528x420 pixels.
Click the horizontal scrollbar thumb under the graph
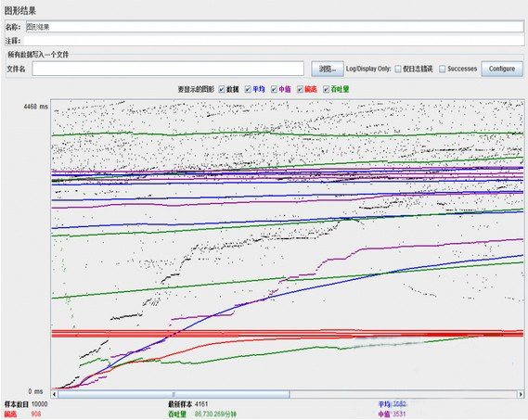(x=174, y=394)
